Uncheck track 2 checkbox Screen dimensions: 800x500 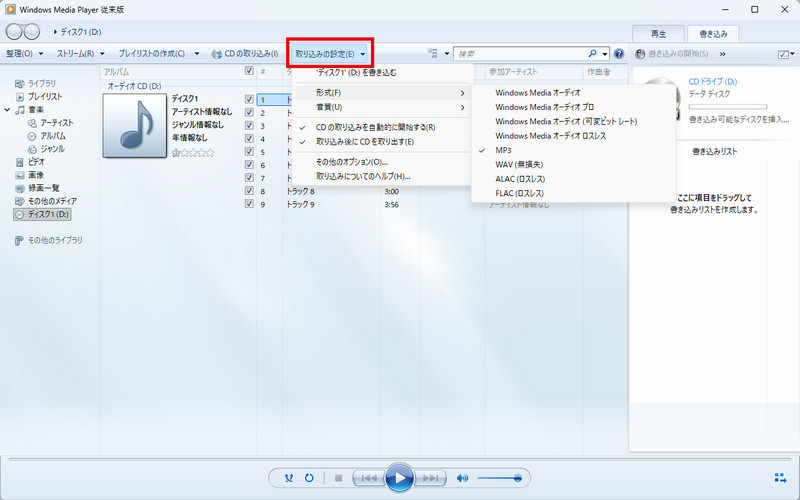point(249,112)
